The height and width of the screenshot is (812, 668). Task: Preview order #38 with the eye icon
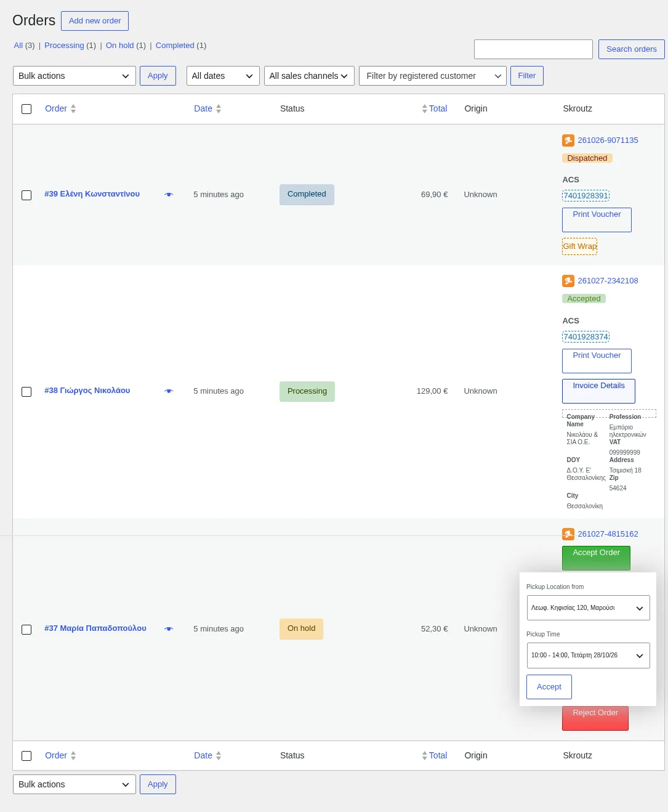[169, 391]
